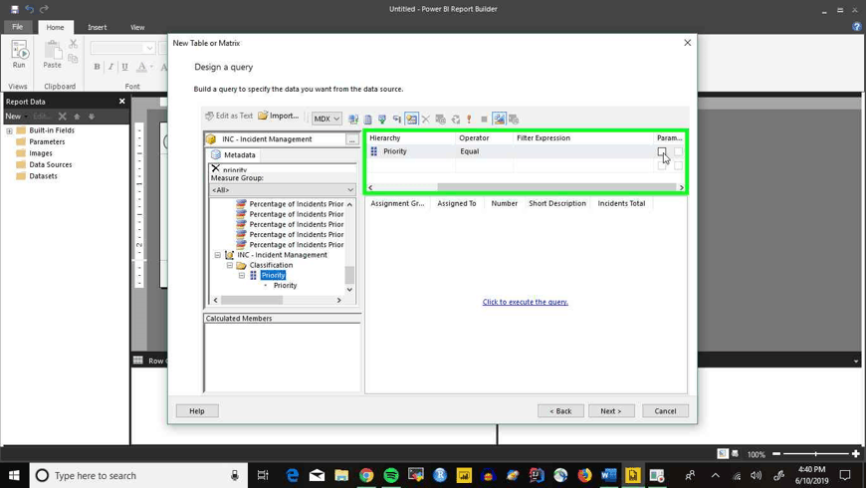Clear the priority search with the X icon
Image resolution: width=868 pixels, height=490 pixels.
click(x=216, y=168)
